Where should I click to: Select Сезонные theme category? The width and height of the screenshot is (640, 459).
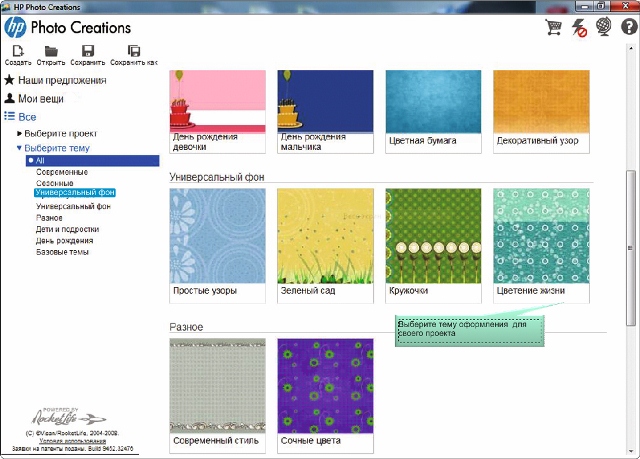[55, 183]
